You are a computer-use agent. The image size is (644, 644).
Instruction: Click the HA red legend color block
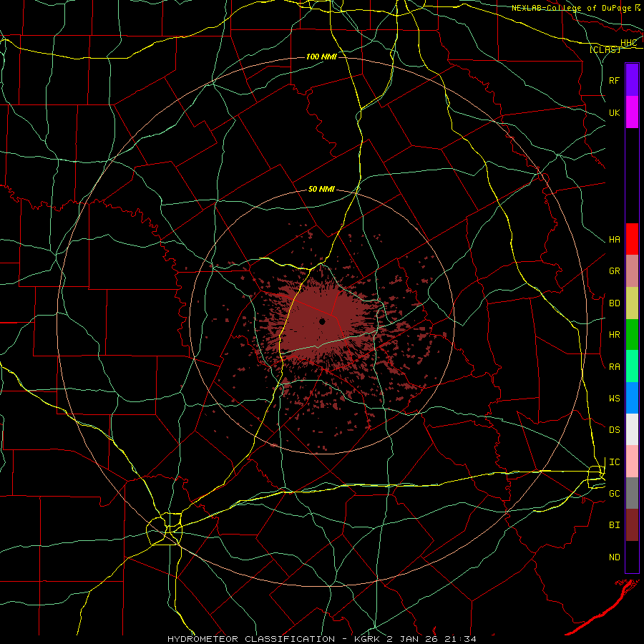click(x=632, y=239)
